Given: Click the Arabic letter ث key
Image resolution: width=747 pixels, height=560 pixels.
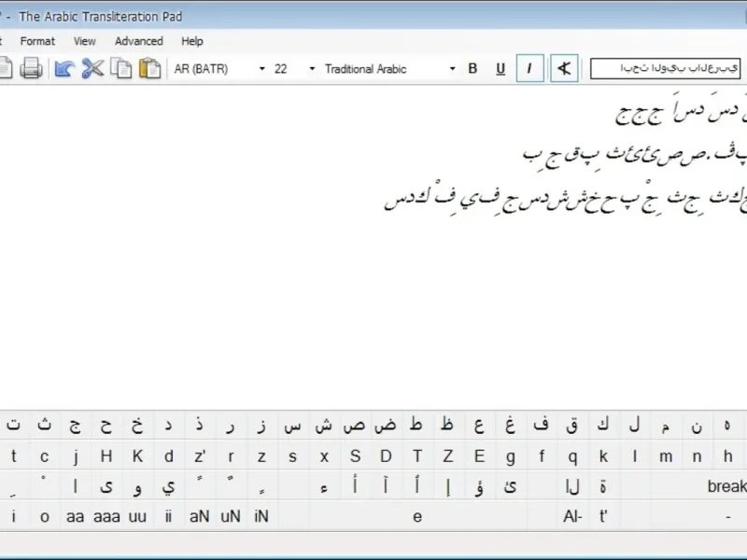Looking at the screenshot, I should click(x=44, y=425).
